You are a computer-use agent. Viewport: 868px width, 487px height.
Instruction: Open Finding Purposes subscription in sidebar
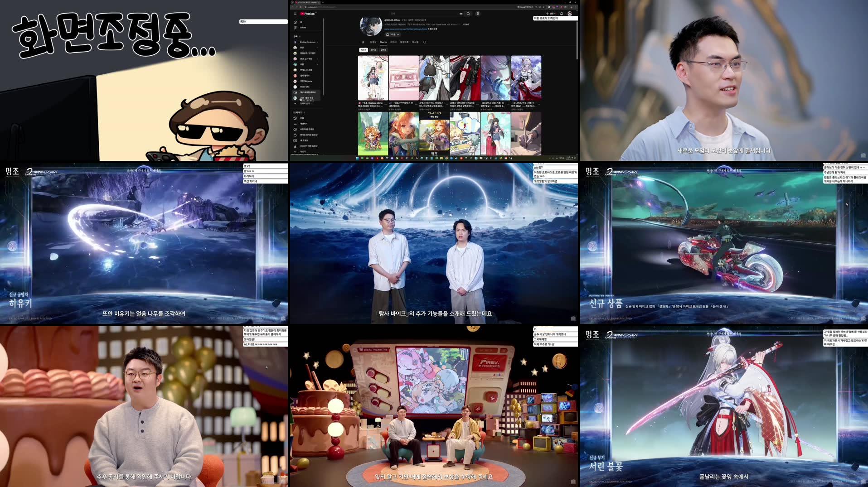click(x=306, y=42)
